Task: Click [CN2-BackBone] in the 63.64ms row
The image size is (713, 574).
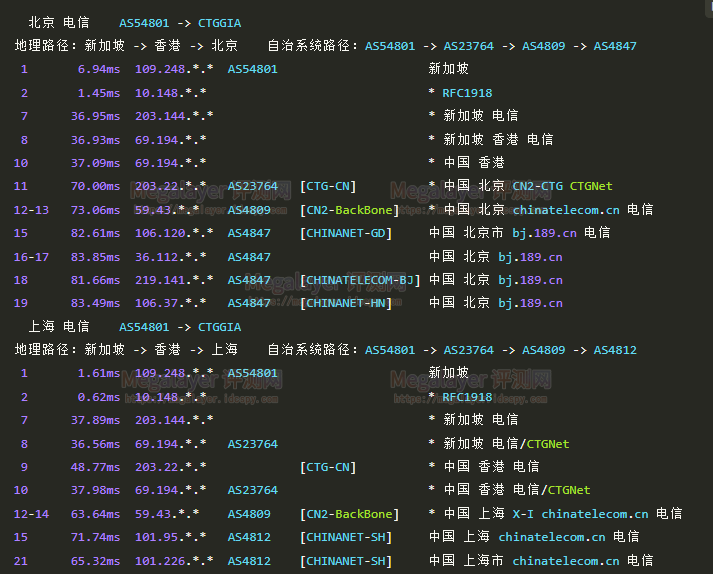Action: 350,514
